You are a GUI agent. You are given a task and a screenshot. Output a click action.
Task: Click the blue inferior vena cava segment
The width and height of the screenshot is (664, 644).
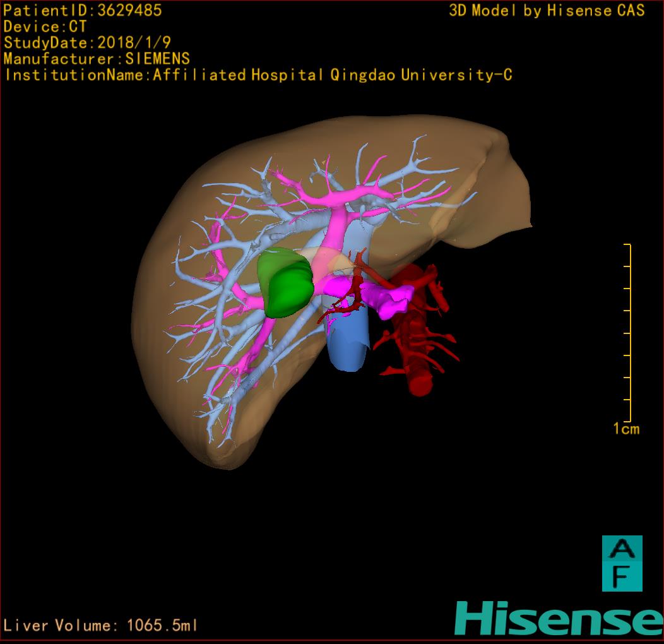(x=348, y=339)
